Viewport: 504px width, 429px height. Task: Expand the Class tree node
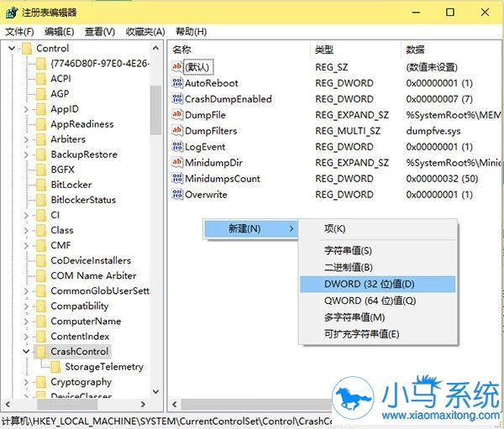pos(26,230)
